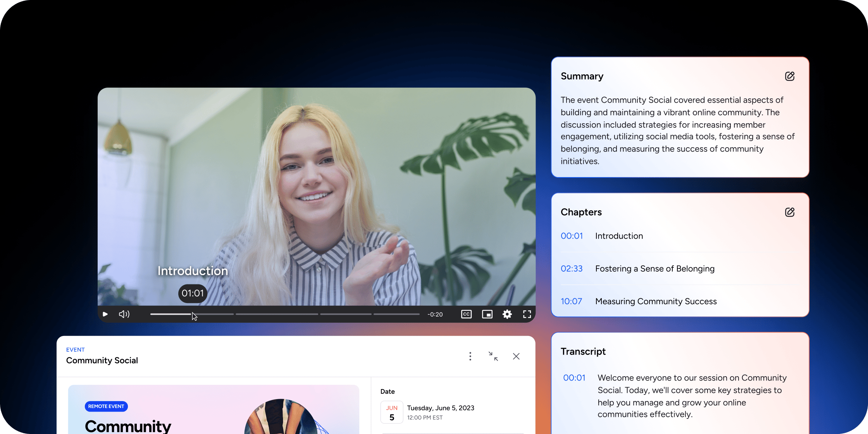Enter fullscreen mode
The image size is (868, 434).
pyautogui.click(x=527, y=314)
